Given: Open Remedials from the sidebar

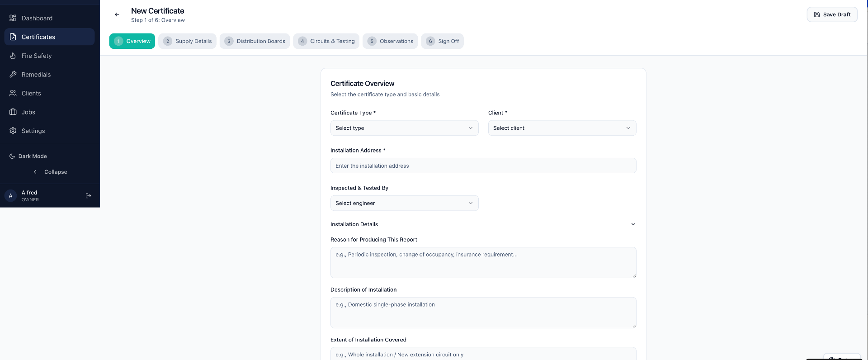Looking at the screenshot, I should (50, 74).
